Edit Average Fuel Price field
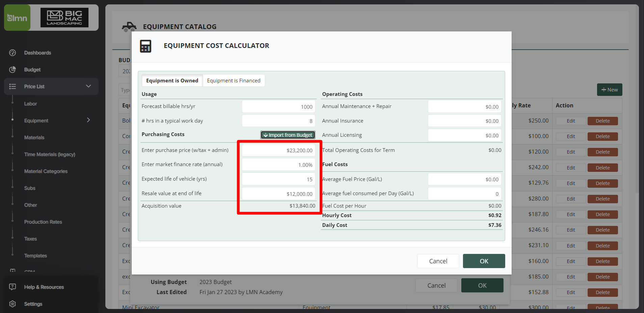 pyautogui.click(x=465, y=179)
